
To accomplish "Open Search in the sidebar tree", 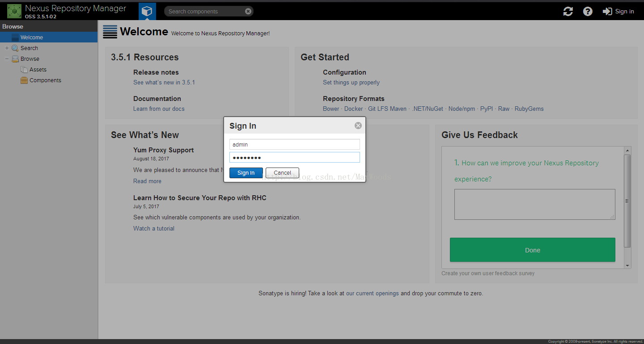I will (x=29, y=48).
